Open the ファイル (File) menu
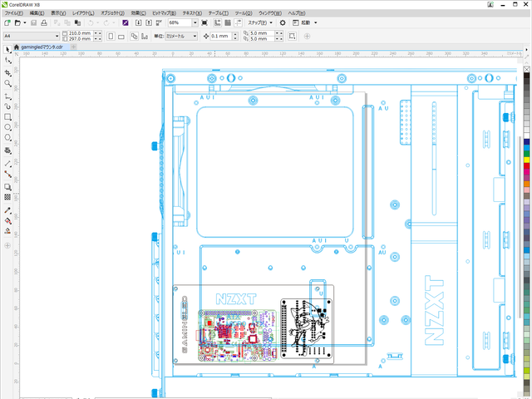The width and height of the screenshot is (532, 399). (x=13, y=13)
